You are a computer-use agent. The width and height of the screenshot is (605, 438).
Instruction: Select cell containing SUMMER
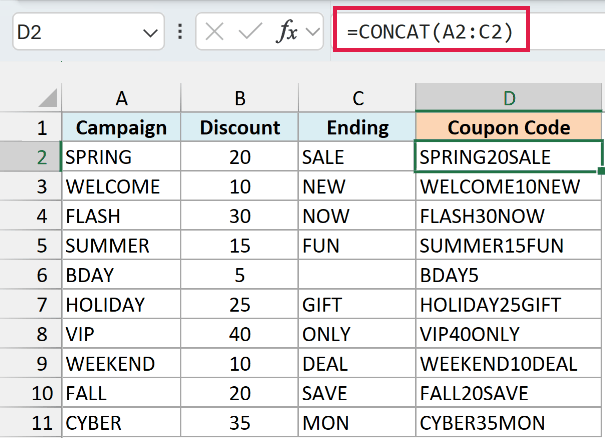click(x=121, y=245)
